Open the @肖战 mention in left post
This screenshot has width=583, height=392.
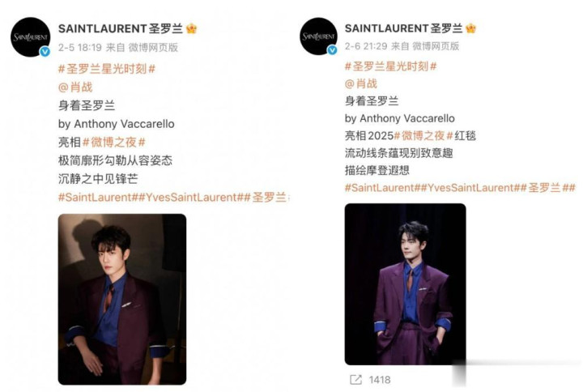[75, 87]
